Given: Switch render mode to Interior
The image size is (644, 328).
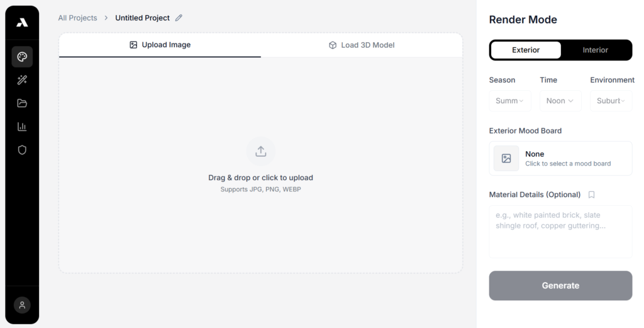Looking at the screenshot, I should [595, 50].
